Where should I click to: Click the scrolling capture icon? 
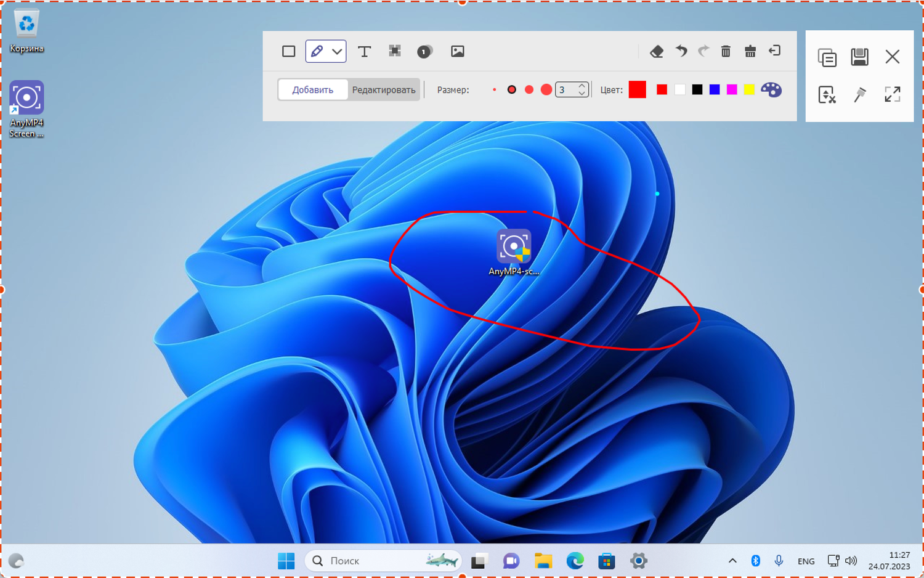point(827,94)
